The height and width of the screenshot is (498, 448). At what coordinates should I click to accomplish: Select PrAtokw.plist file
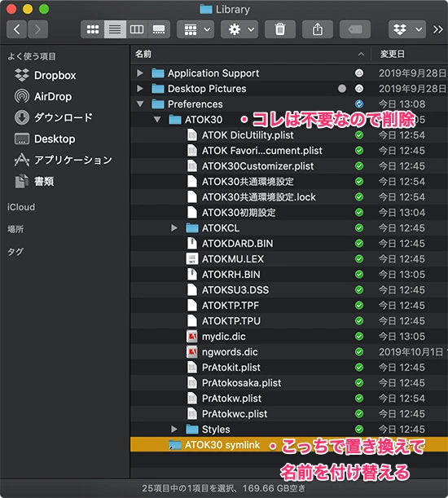(232, 399)
